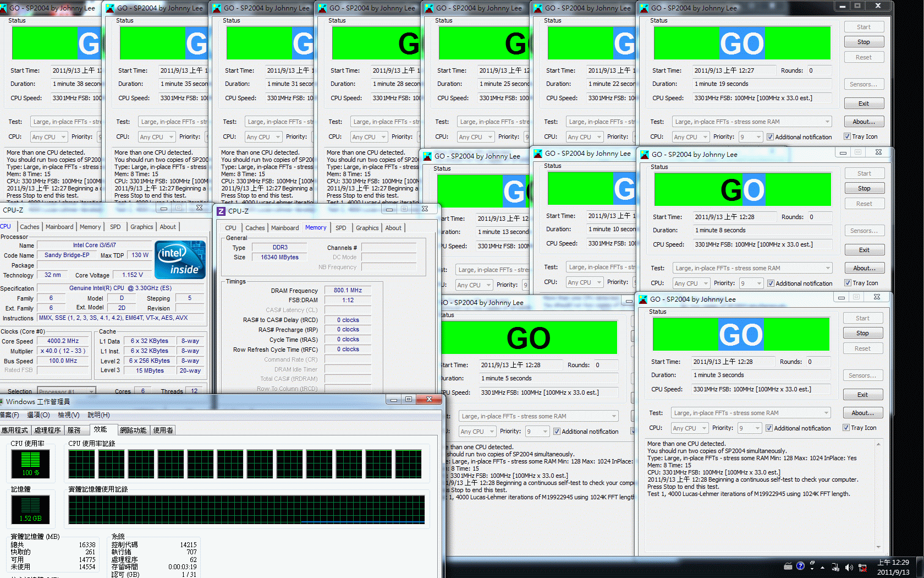Open Any CPU dropdown in 1 minute 38 seconds window
Screen dimensions: 924x578
coord(48,137)
